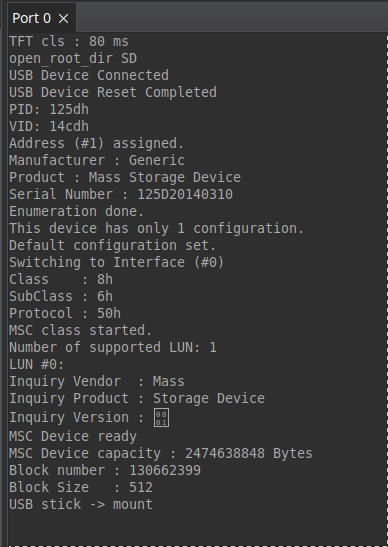Image resolution: width=388 pixels, height=547 pixels.
Task: Click the 'MSC class started.' line
Action: click(x=81, y=330)
